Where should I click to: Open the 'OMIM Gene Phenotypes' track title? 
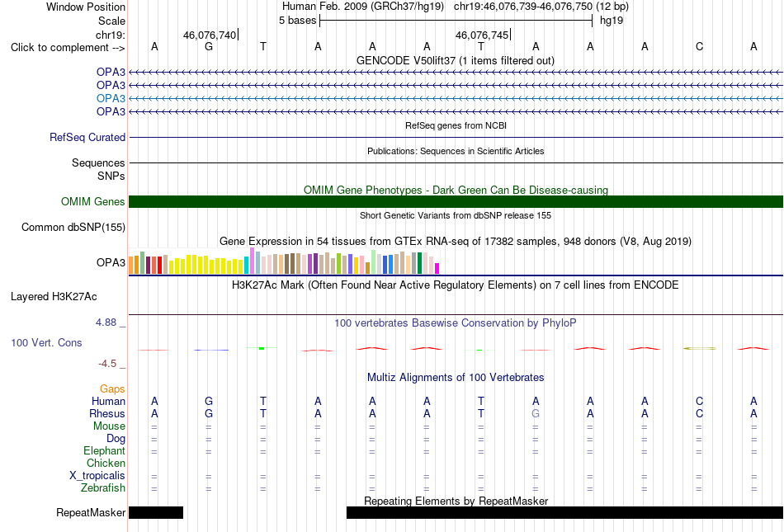[456, 191]
